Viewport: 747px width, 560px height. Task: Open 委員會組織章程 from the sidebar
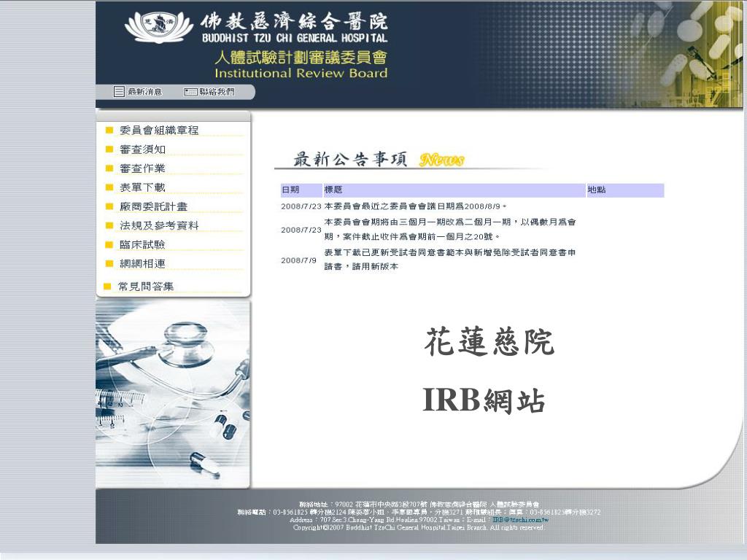[x=158, y=130]
